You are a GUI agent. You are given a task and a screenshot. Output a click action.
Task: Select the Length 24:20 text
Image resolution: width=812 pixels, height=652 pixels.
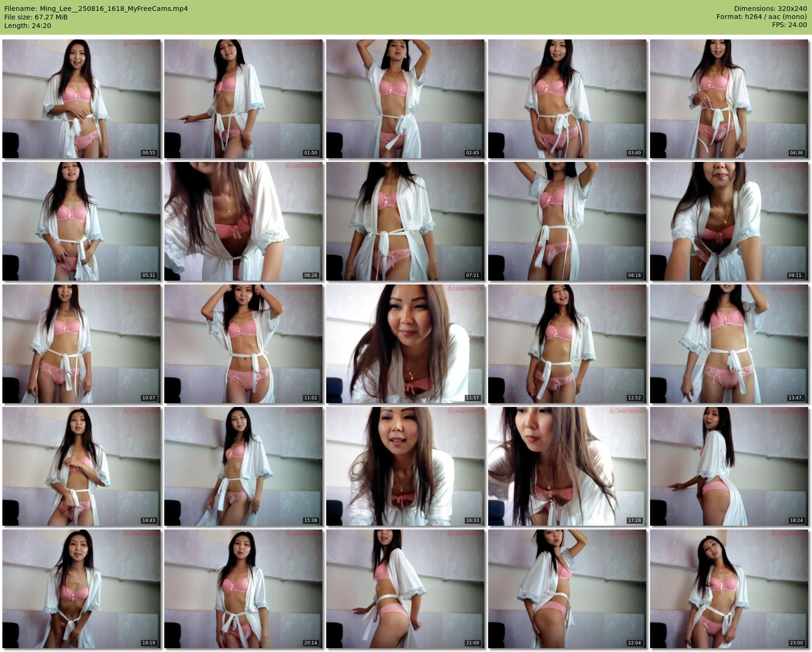28,26
